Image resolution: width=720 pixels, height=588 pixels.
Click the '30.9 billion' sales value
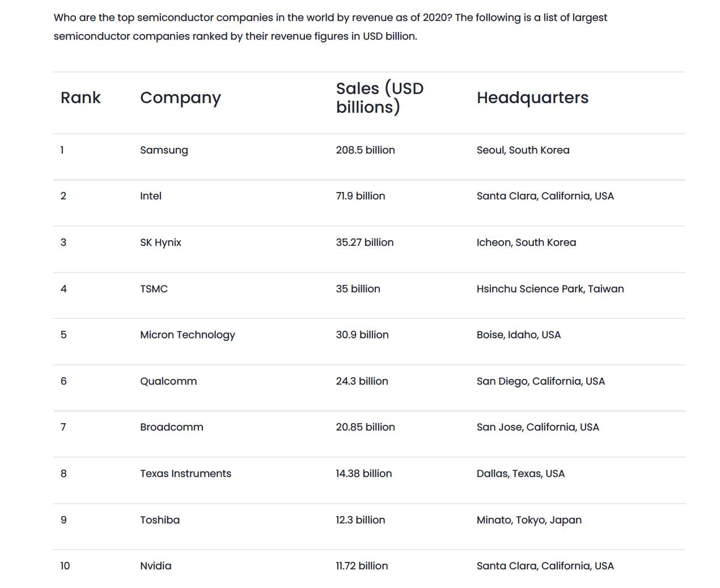[362, 335]
